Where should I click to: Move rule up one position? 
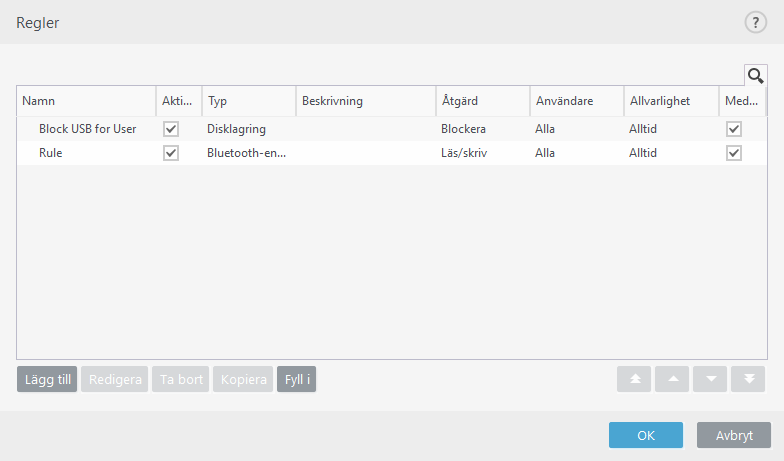coord(673,380)
